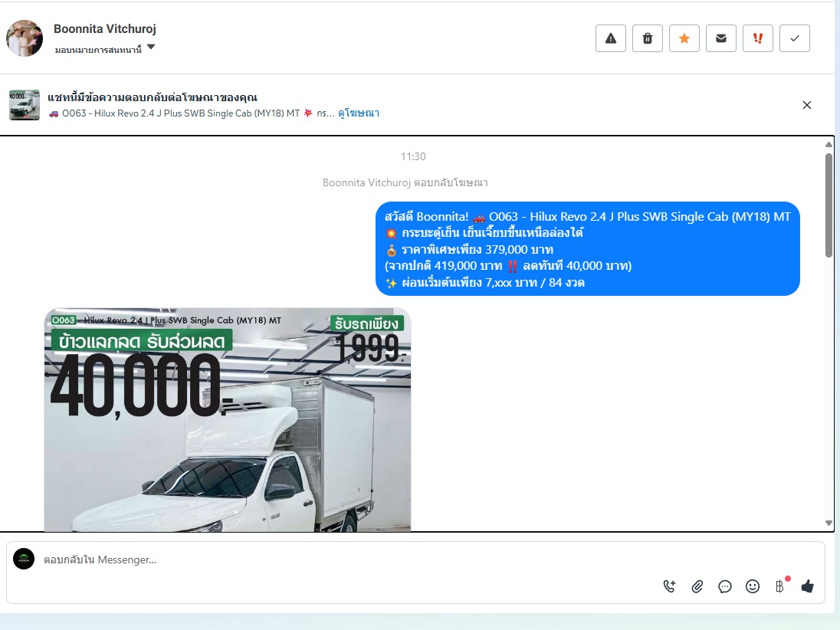This screenshot has width=840, height=630.
Task: Click the แชทนี้มีข้อความตอบกลับต่อโฆษณาของคุณ heading
Action: pyautogui.click(x=153, y=97)
